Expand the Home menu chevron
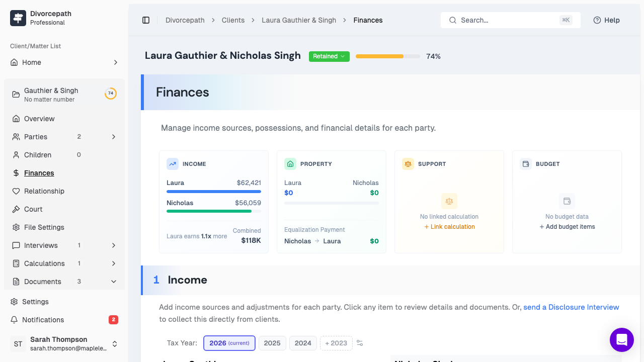The image size is (644, 362). pyautogui.click(x=116, y=62)
